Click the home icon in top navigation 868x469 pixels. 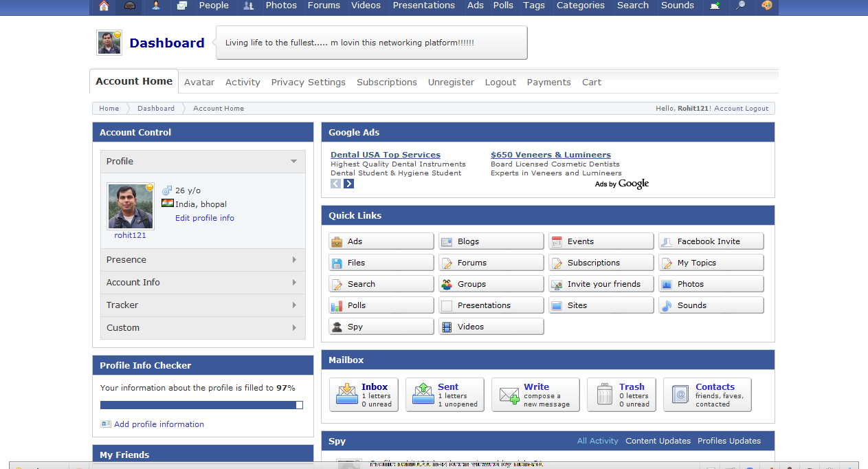point(104,6)
